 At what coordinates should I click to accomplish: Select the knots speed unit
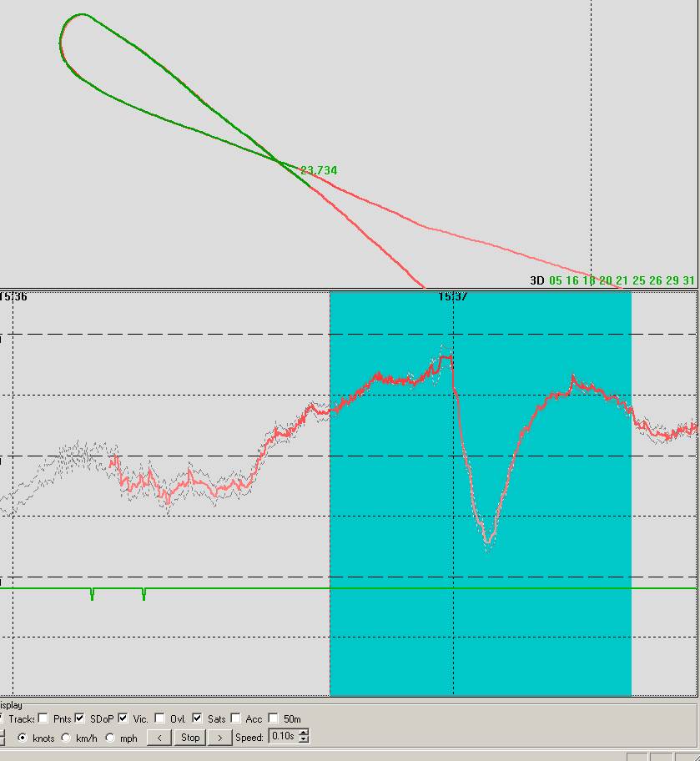pos(22,738)
